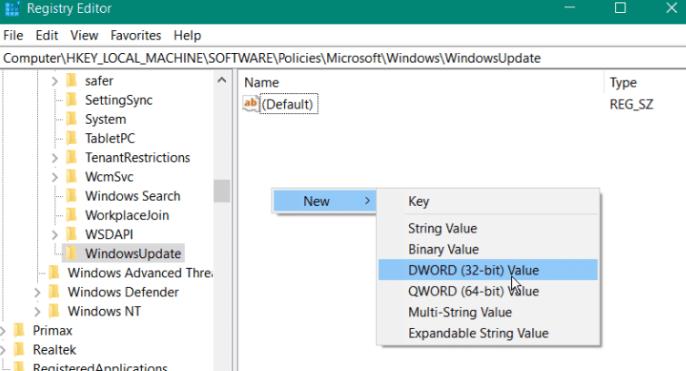Expand the safer key
The image size is (686, 371).
[55, 81]
